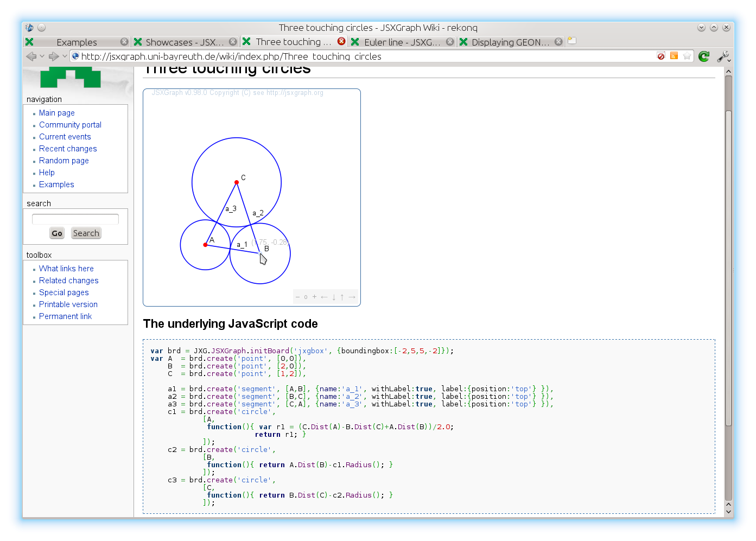The height and width of the screenshot is (541, 756).
Task: Pan the board down with the down arrow
Action: [x=334, y=297]
